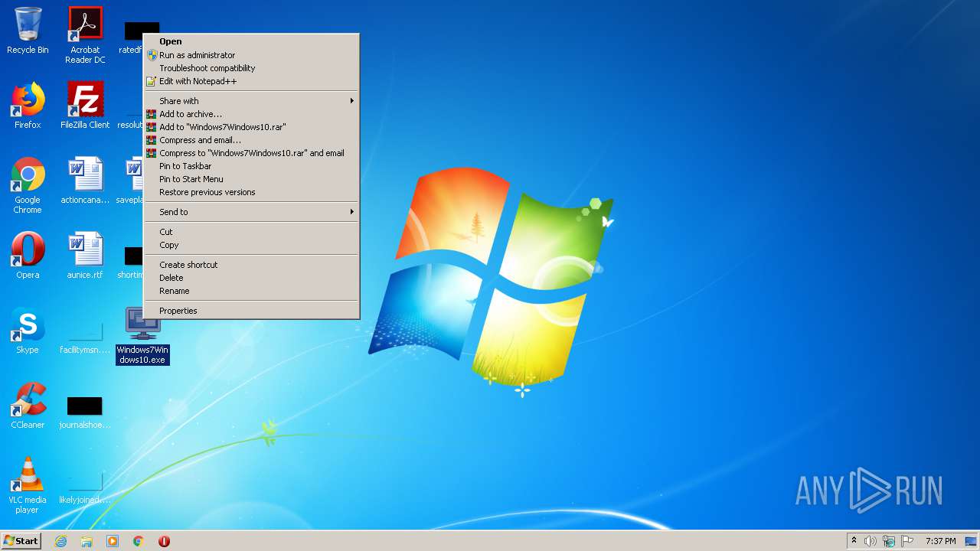The image size is (980, 551).
Task: Open the Recycle Bin desktop icon
Action: (28, 31)
